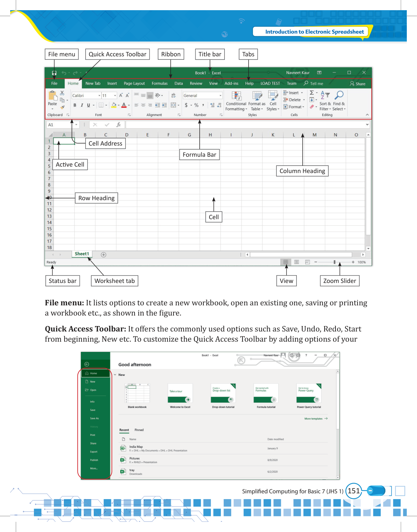This screenshot has width=417, height=532.
Task: Click the Share button in ribbon
Action: tap(358, 84)
